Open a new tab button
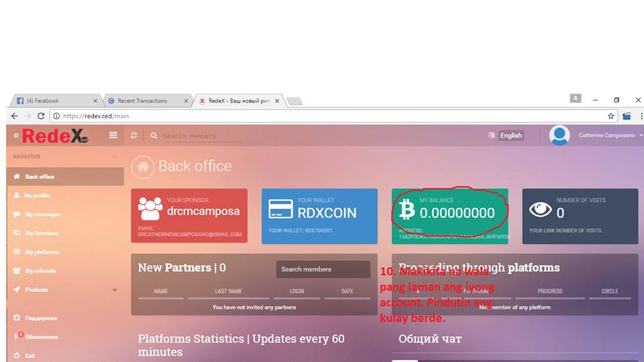The image size is (644, 362). tap(294, 101)
